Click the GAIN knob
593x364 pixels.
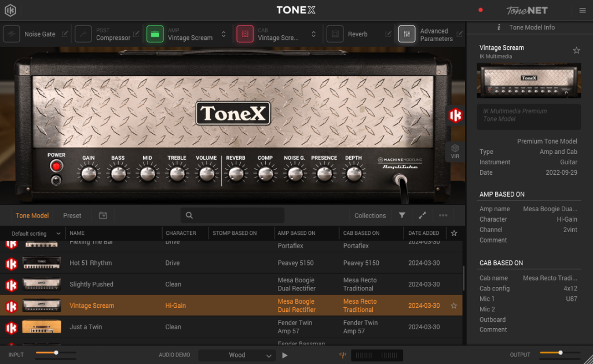(x=89, y=174)
